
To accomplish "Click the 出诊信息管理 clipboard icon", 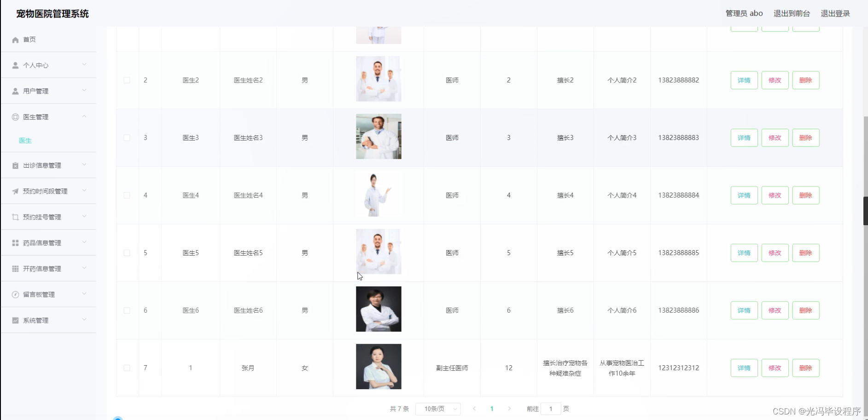I will coord(15,165).
